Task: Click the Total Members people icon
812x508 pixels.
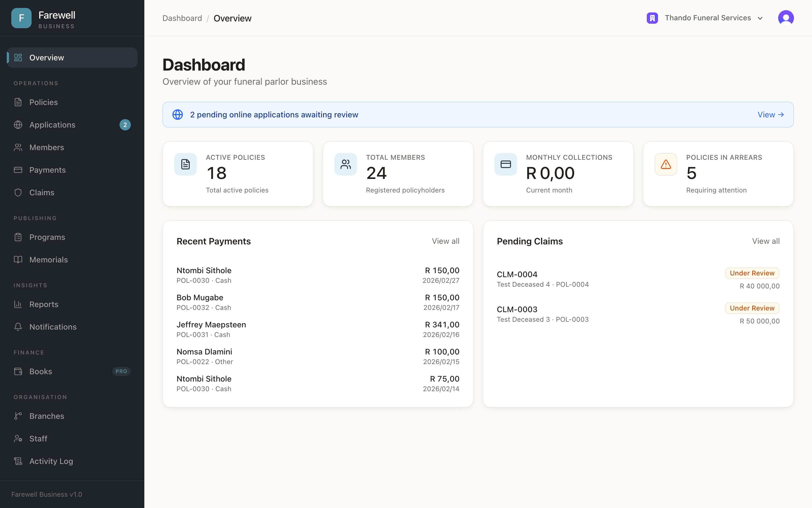Action: (346, 164)
